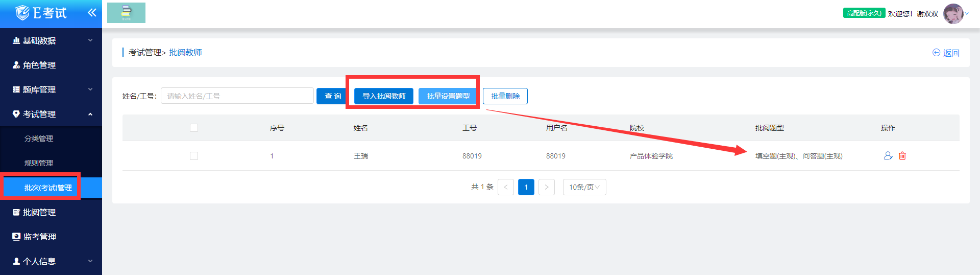Screen dimensions: 980x275
Task: Click the 个人信息 chevron arrow
Action: coord(90,261)
